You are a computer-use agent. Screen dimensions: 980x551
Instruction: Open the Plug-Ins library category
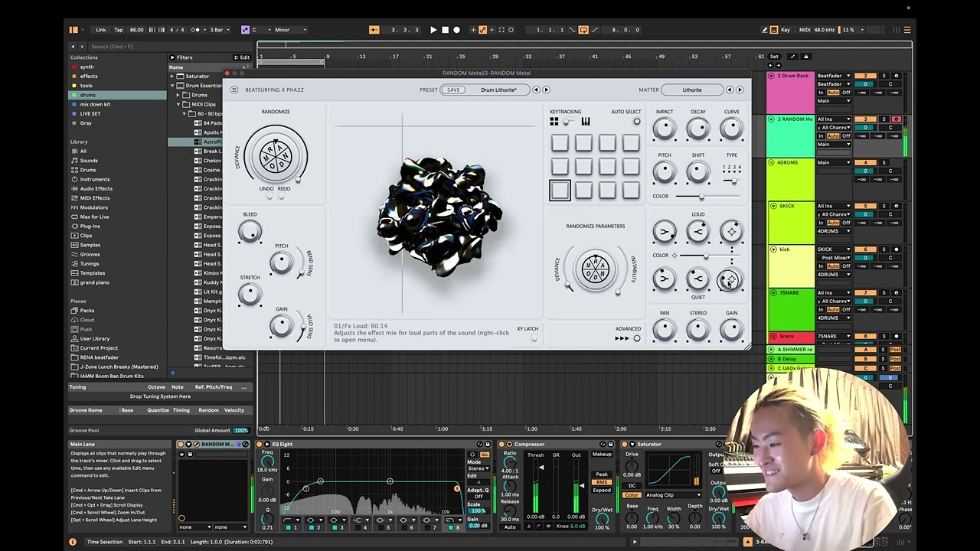pos(90,226)
